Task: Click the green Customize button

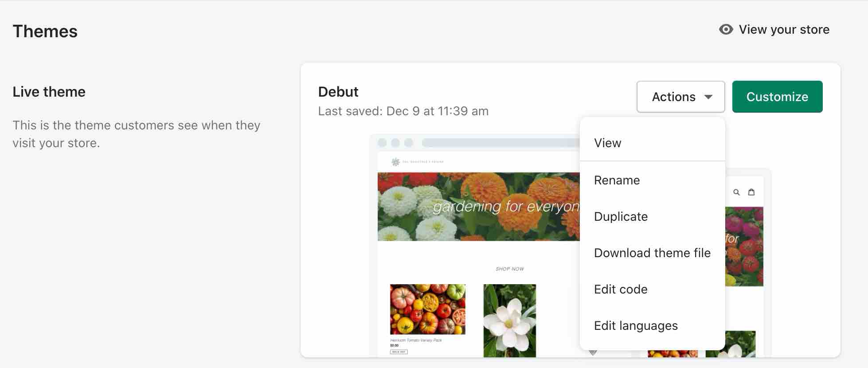Action: pyautogui.click(x=777, y=97)
